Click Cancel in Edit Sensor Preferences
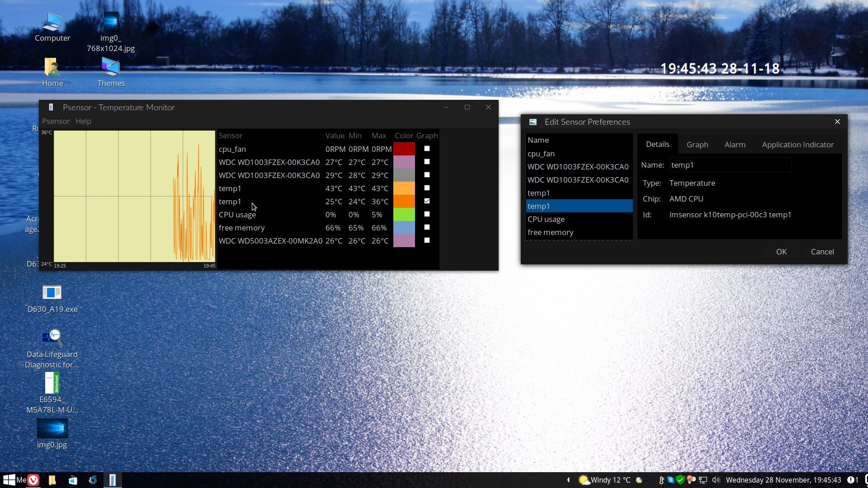 click(822, 252)
